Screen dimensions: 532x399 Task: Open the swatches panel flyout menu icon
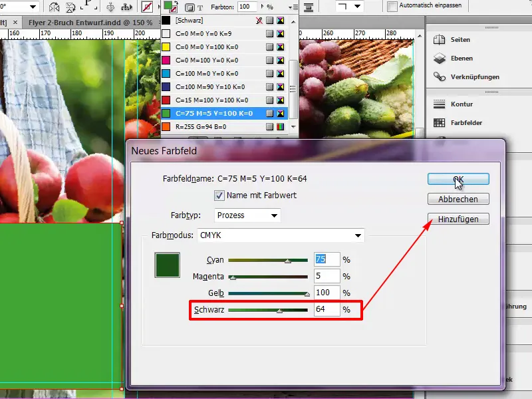tap(293, 7)
